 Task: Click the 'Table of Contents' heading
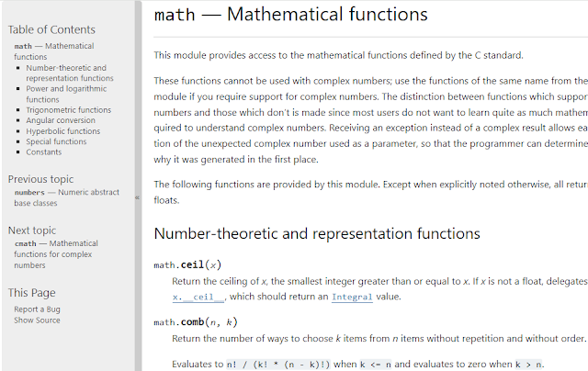(x=51, y=29)
